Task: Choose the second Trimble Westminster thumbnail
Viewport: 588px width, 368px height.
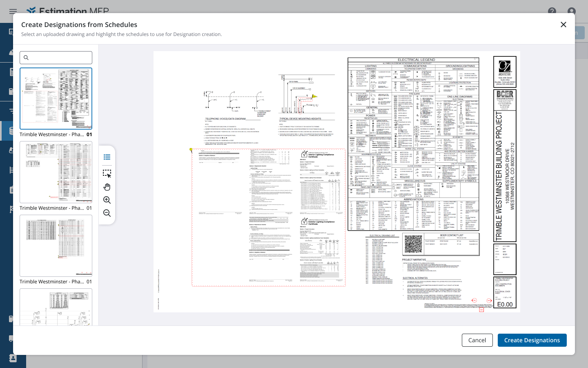Action: [x=56, y=172]
